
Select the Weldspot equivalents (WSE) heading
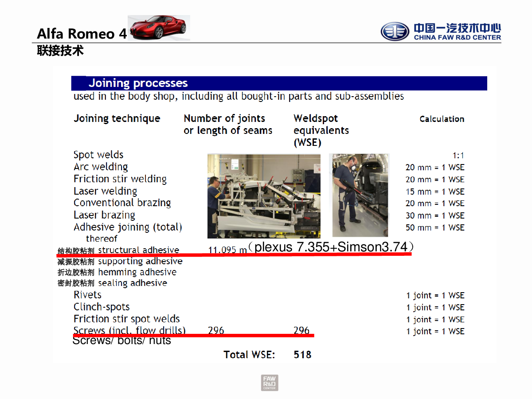coord(321,130)
